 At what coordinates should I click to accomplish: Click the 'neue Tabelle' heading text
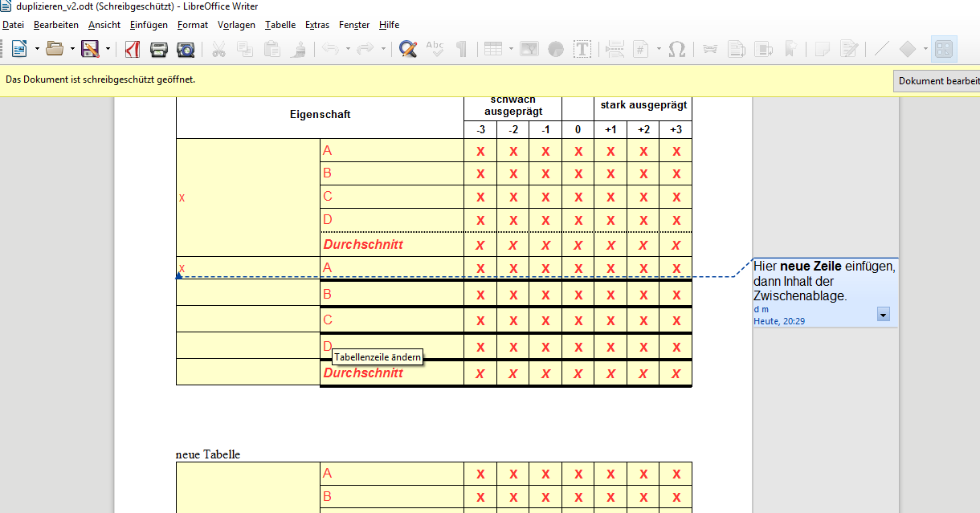click(208, 454)
